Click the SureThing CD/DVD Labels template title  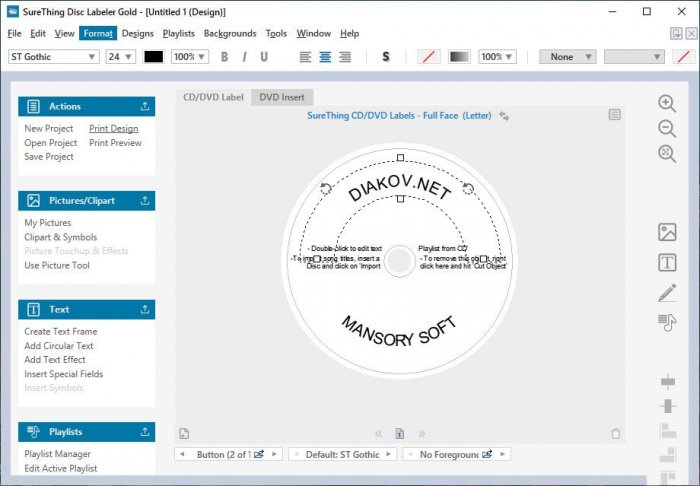click(399, 116)
